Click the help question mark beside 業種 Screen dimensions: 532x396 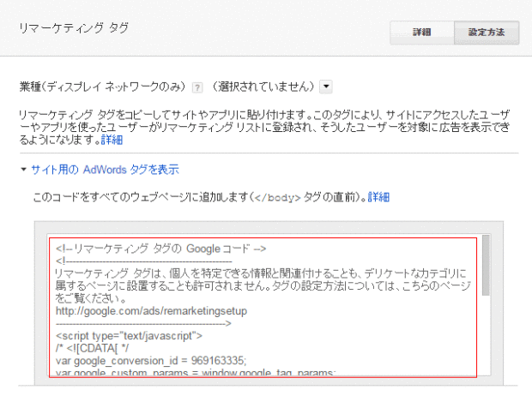197,87
